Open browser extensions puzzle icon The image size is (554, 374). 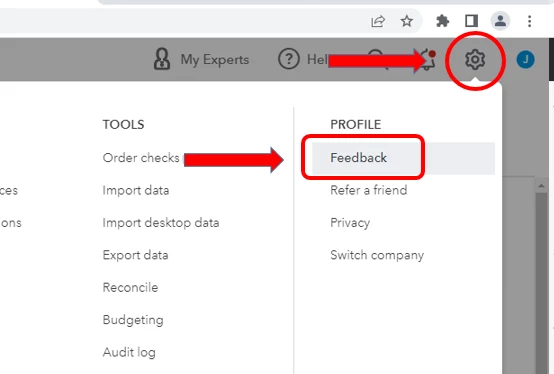(x=442, y=21)
